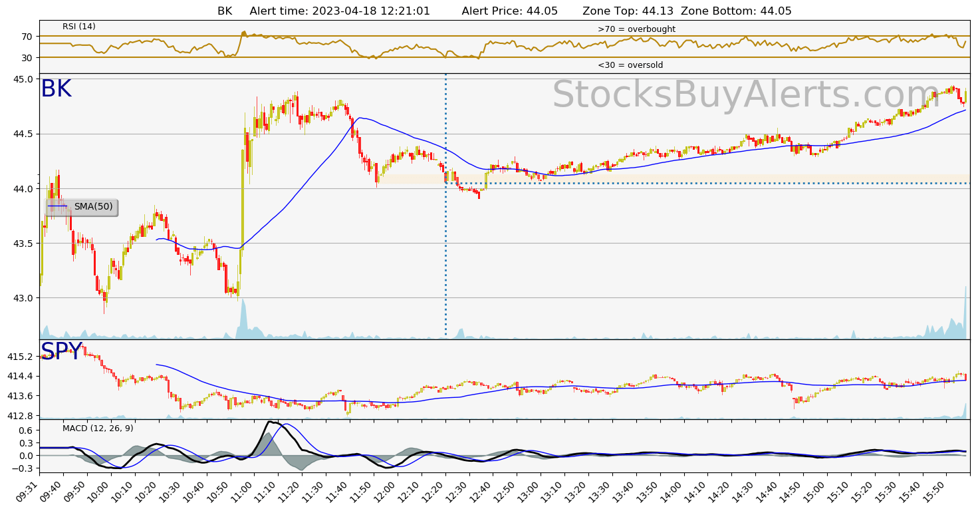Click the BK ticker label in the price panel
The height and width of the screenshot is (511, 980).
coord(56,89)
